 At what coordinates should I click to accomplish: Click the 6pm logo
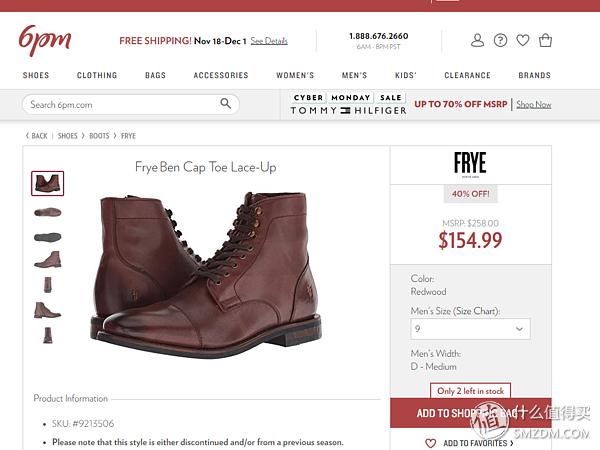(x=45, y=41)
